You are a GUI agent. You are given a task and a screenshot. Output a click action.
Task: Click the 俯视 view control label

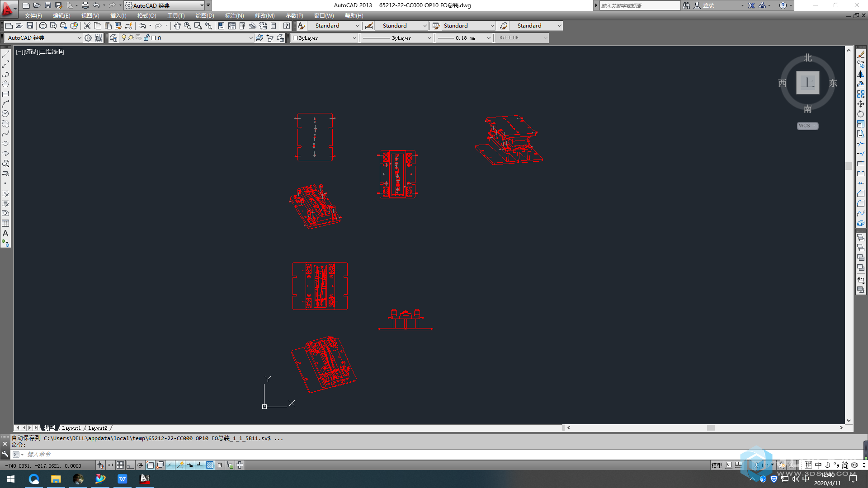(31, 52)
